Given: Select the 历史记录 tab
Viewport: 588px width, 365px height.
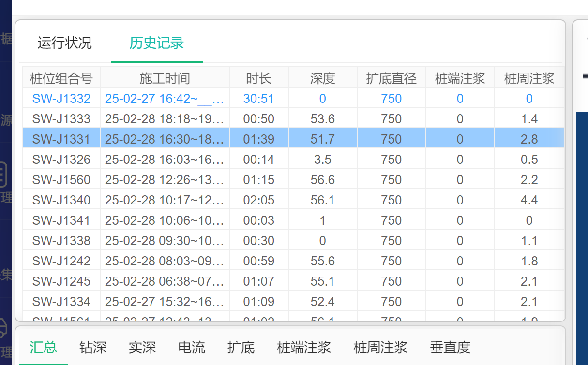Looking at the screenshot, I should point(156,43).
